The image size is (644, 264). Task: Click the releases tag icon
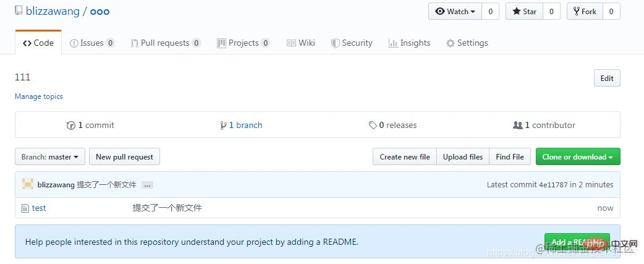point(373,126)
